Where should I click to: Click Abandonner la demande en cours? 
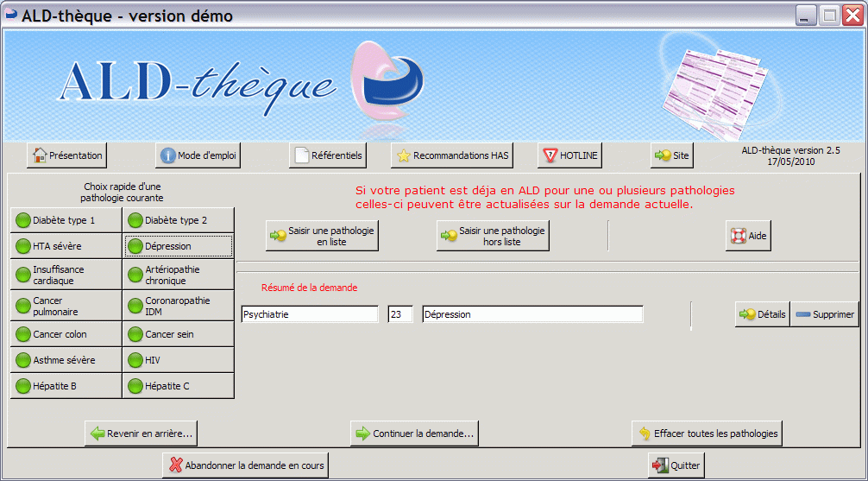pyautogui.click(x=246, y=465)
